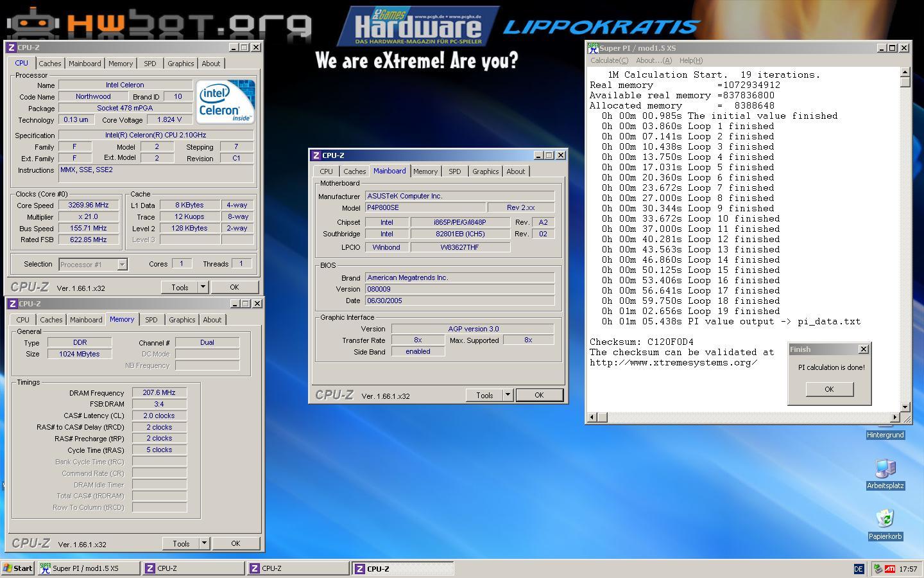This screenshot has height=578, width=924.
Task: Click the Super PI horizontal scrollbar right arrow
Action: (896, 417)
